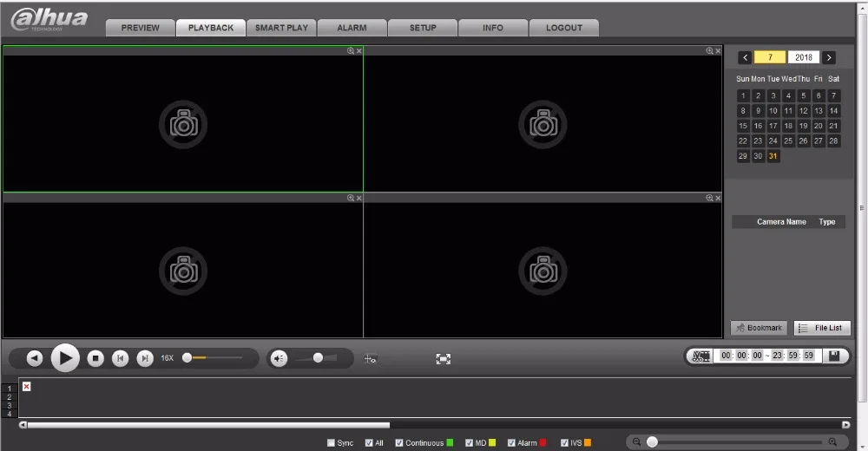This screenshot has width=868, height=451.
Task: Open the SETUP tab
Action: coord(423,28)
